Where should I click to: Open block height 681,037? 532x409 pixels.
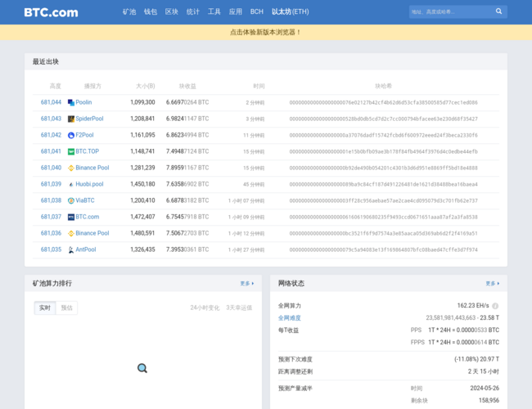coord(51,217)
